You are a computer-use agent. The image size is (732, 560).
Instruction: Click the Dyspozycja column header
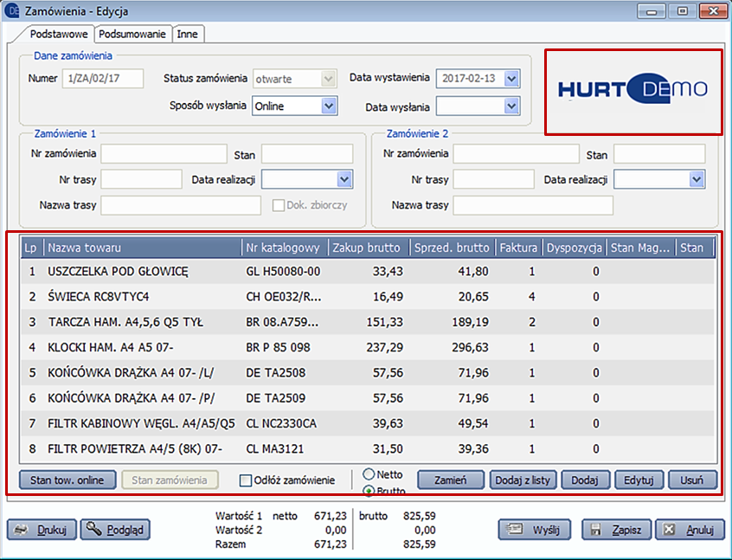tap(575, 248)
